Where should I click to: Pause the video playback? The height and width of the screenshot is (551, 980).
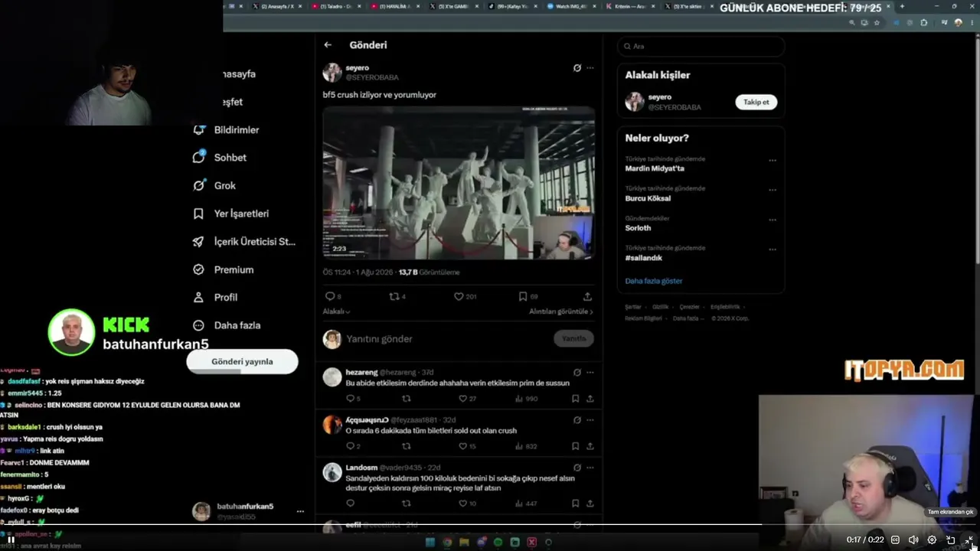pos(11,540)
